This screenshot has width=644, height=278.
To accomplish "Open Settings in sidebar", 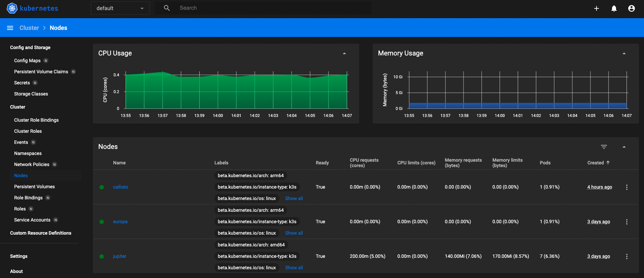I will (19, 256).
